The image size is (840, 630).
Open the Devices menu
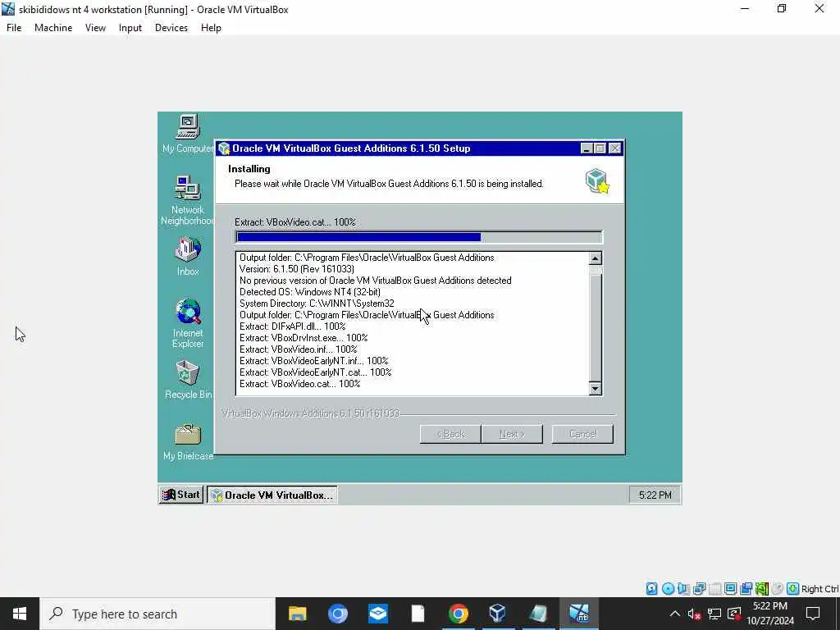(171, 28)
